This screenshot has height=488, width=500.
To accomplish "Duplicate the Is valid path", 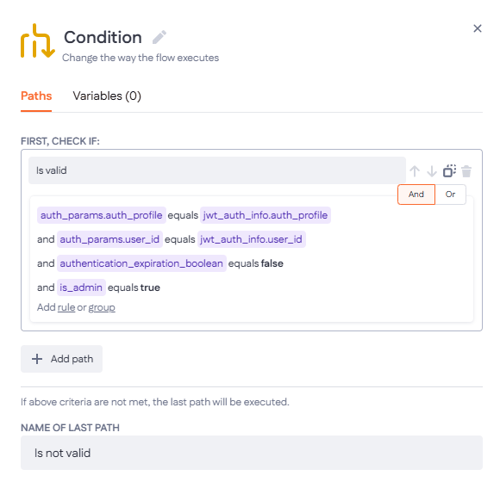I will click(449, 171).
